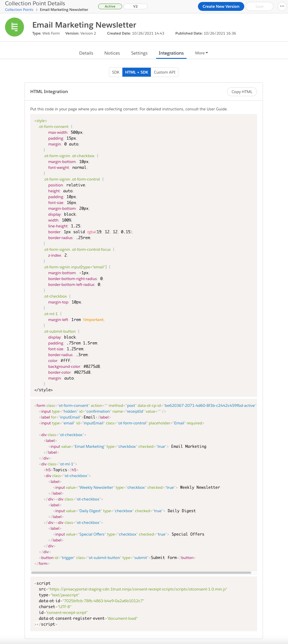
Task: Click the form class="ot-form-consent" line
Action: coord(145,405)
